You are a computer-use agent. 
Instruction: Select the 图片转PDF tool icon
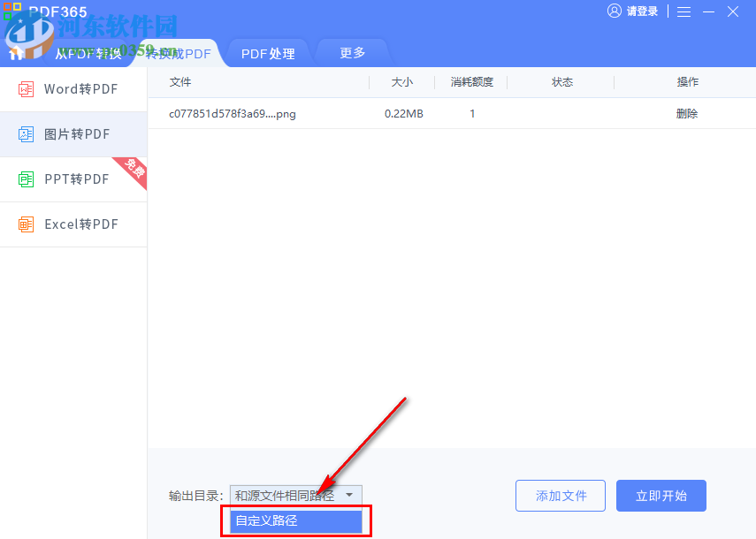(x=26, y=133)
